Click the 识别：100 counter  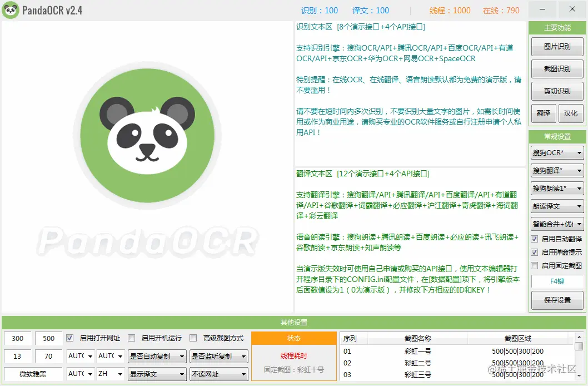[320, 11]
